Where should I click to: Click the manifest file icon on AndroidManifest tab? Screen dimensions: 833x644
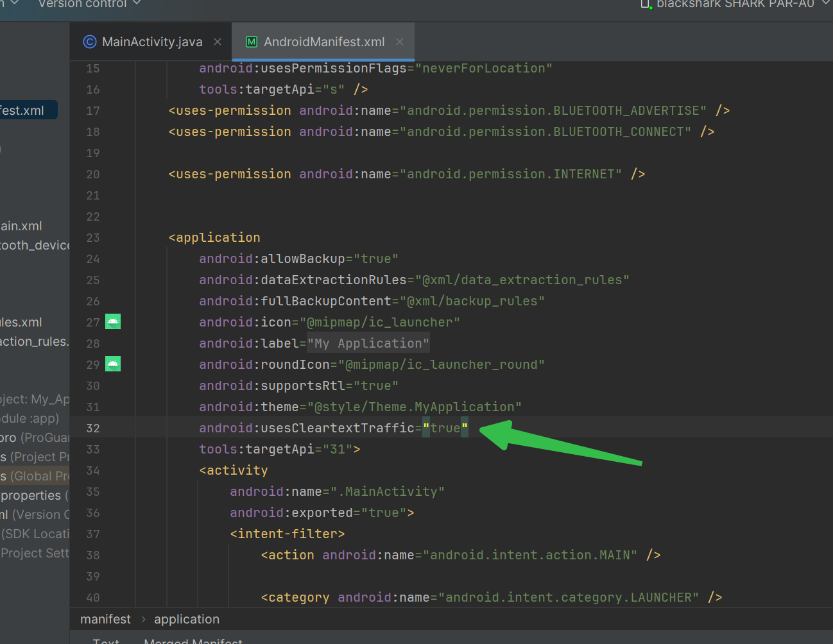[252, 42]
